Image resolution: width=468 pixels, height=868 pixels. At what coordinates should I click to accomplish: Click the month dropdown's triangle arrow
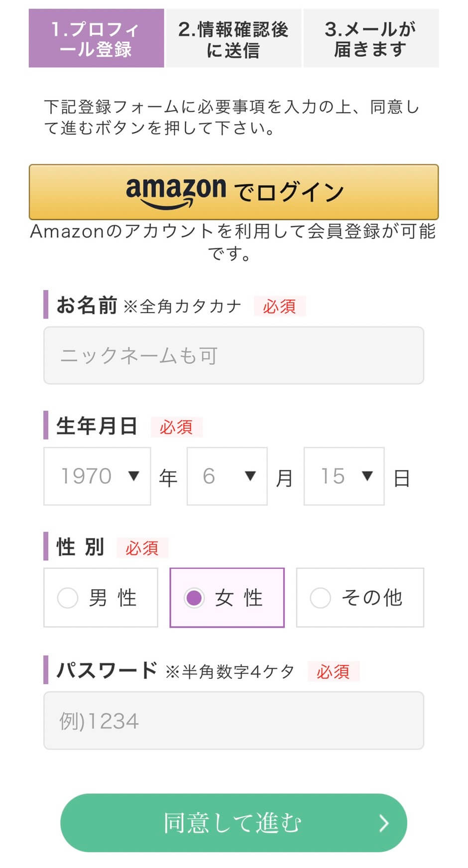250,476
